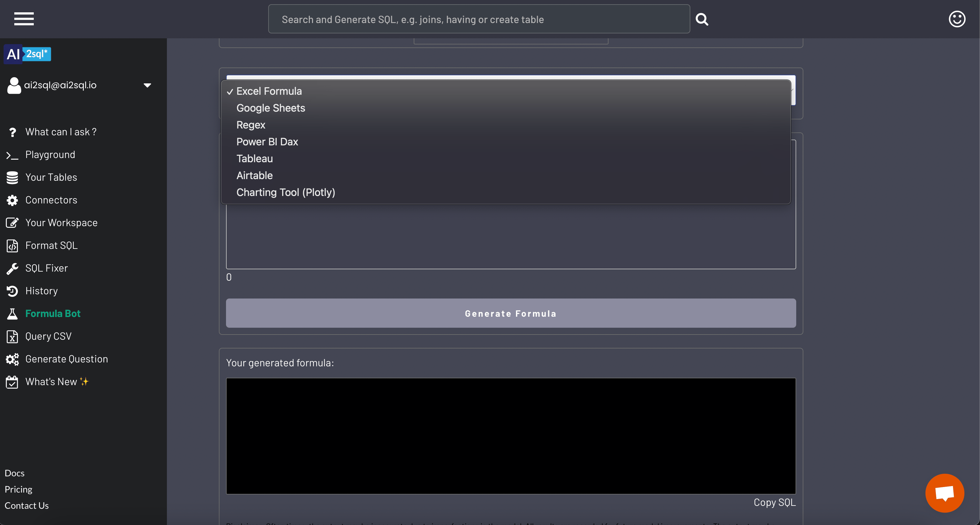Select Excel Formula option
980x525 pixels.
pos(506,91)
